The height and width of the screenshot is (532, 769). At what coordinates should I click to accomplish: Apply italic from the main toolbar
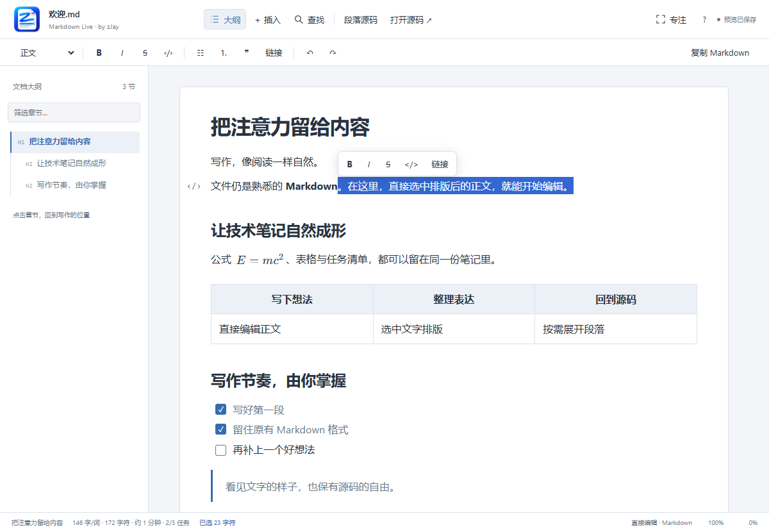(x=122, y=53)
